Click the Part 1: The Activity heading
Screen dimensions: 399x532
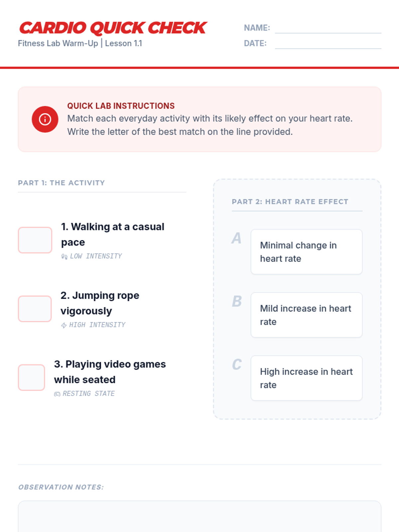tap(62, 183)
